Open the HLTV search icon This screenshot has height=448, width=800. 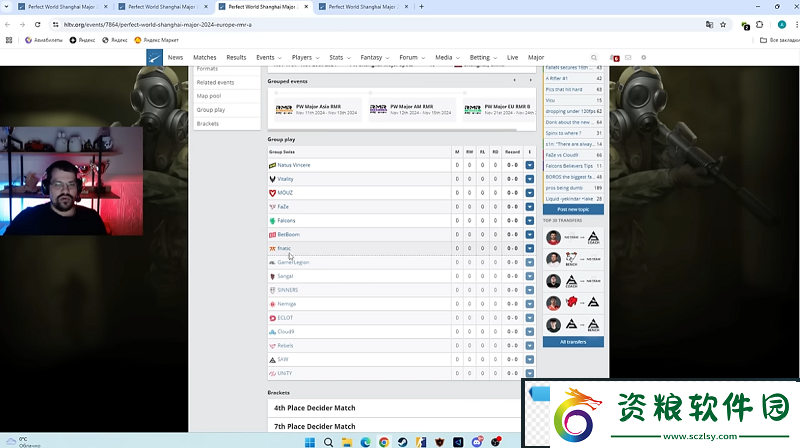[594, 58]
